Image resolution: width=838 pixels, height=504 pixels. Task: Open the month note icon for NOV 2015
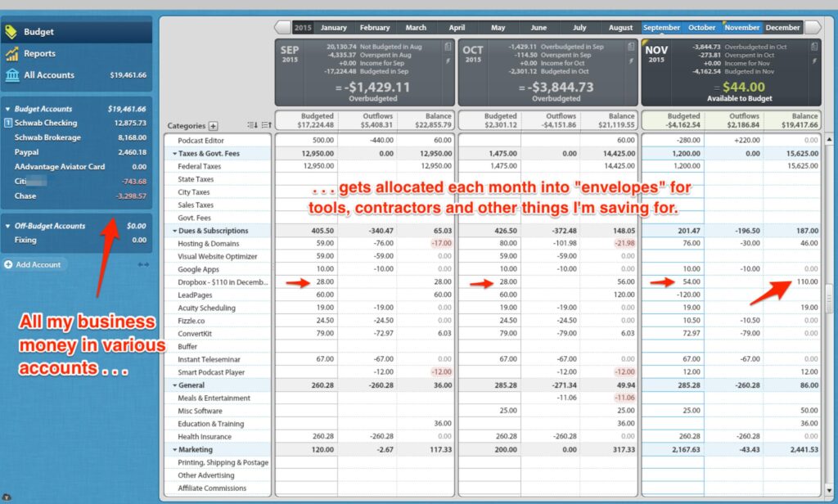(814, 47)
